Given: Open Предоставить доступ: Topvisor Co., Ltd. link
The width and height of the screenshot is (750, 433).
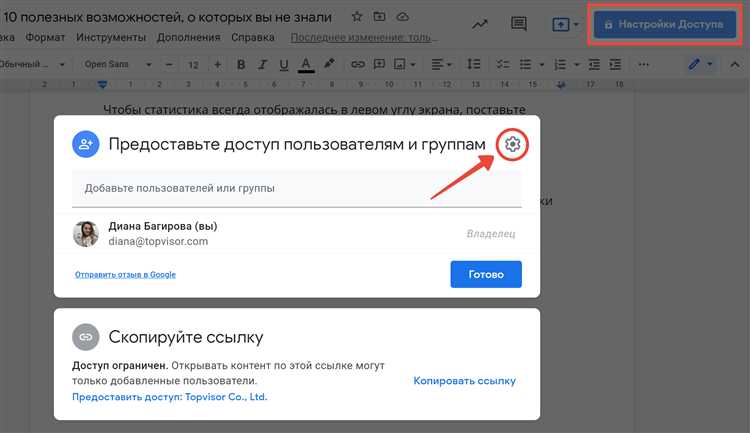Looking at the screenshot, I should [169, 397].
